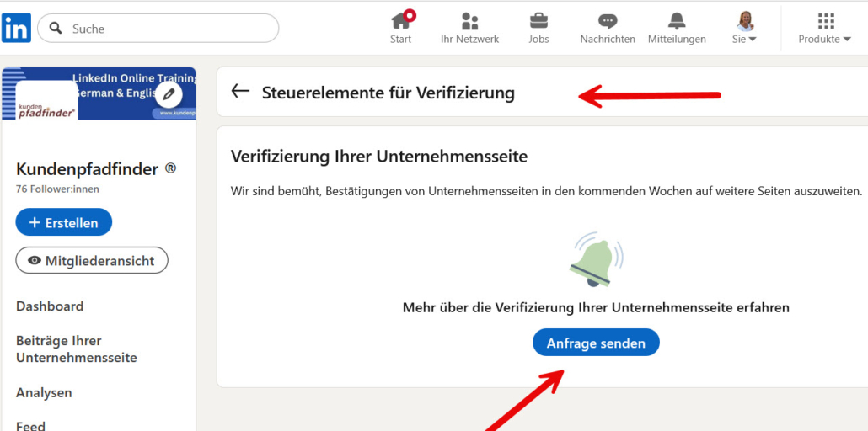The width and height of the screenshot is (868, 431).
Task: Open Nachrichten chat bubble icon
Action: (x=607, y=21)
